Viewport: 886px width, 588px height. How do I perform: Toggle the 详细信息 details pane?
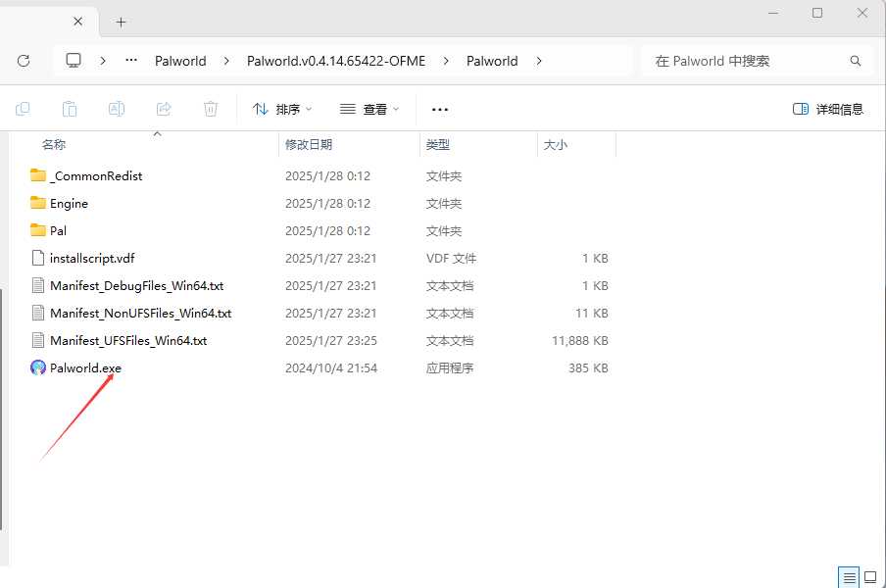828,109
